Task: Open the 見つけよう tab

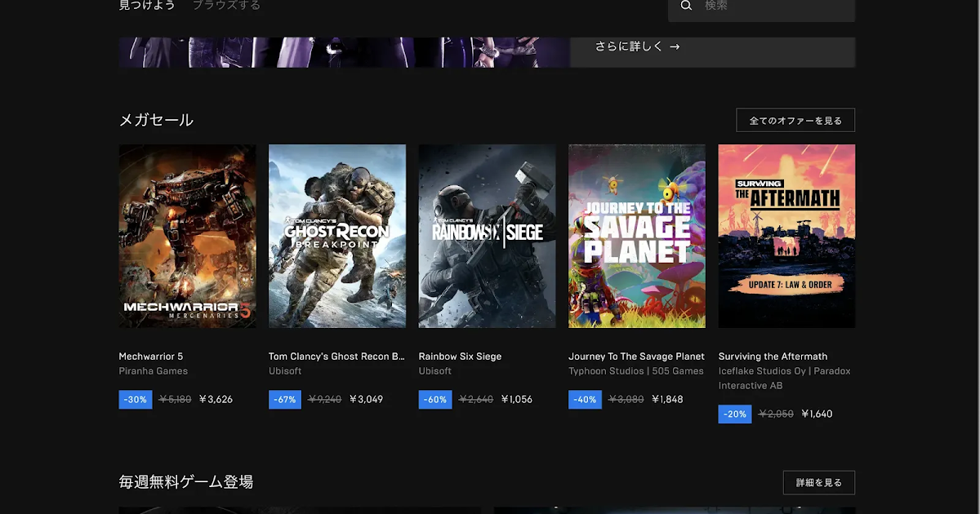Action: [x=147, y=6]
